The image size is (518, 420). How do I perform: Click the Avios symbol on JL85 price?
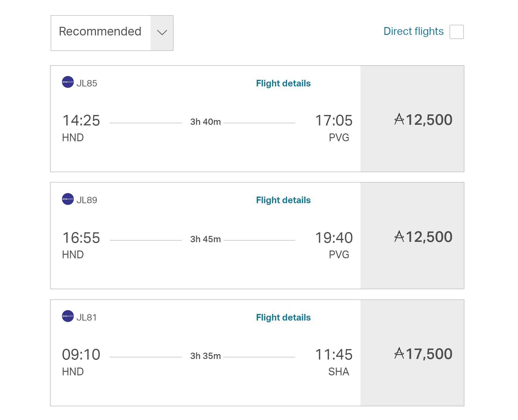399,119
